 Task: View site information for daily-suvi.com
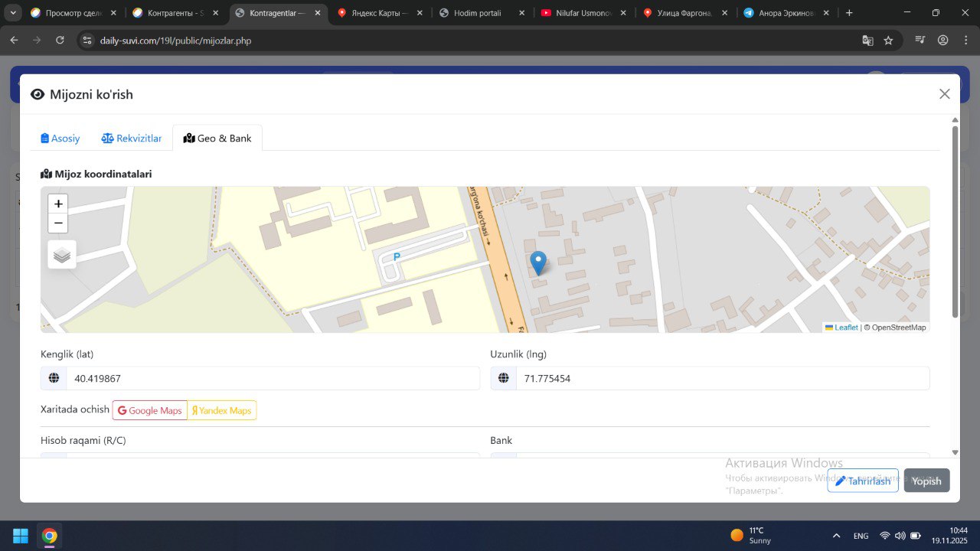[x=87, y=40]
